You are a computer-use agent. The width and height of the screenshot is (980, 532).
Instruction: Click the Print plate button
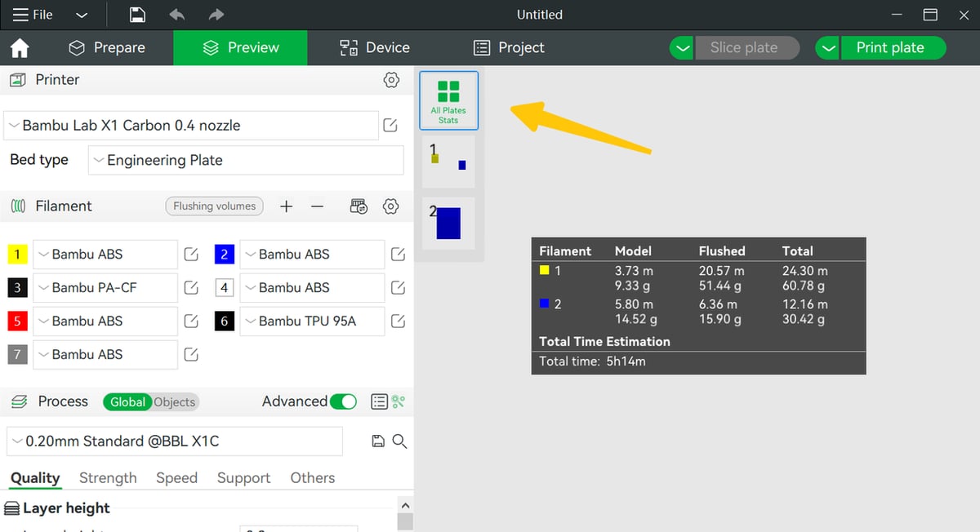pos(893,48)
